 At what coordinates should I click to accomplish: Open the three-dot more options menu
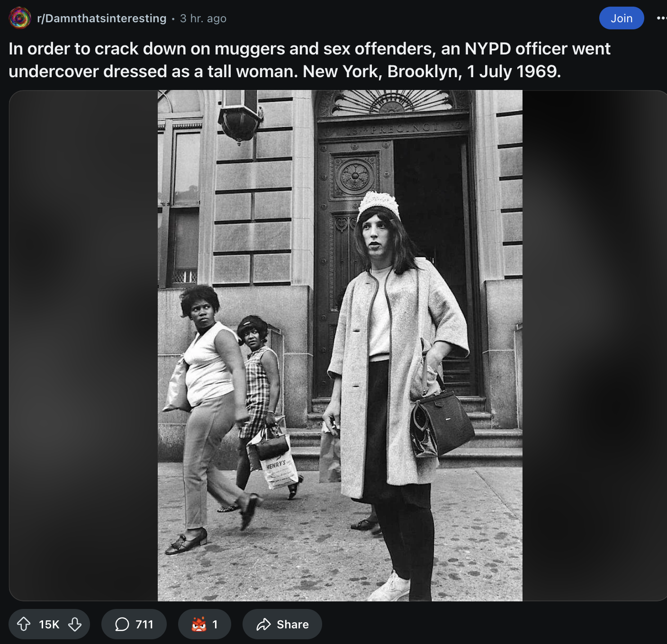pyautogui.click(x=661, y=18)
